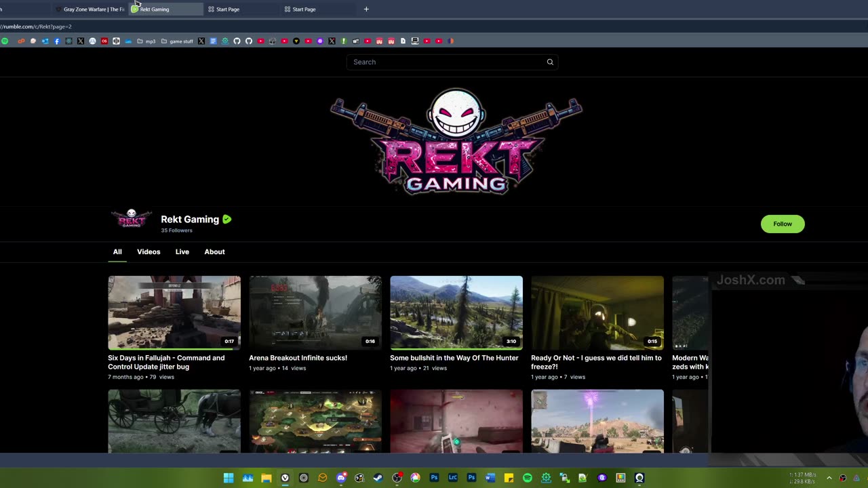Open Microsoft Word from the taskbar

[x=490, y=478]
